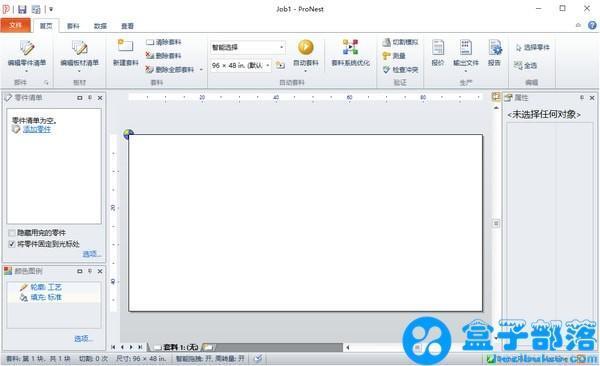Select the Measure (测量) tool
The height and width of the screenshot is (366, 600).
[394, 56]
